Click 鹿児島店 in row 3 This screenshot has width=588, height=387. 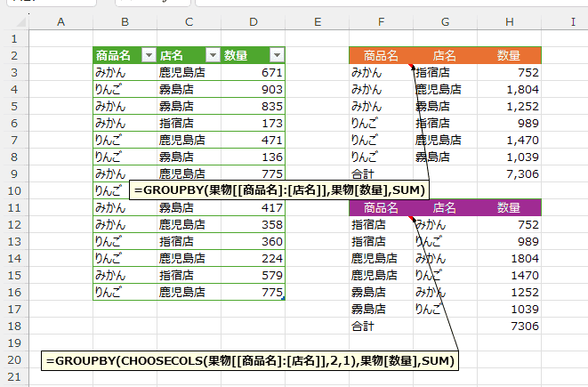pyautogui.click(x=189, y=72)
